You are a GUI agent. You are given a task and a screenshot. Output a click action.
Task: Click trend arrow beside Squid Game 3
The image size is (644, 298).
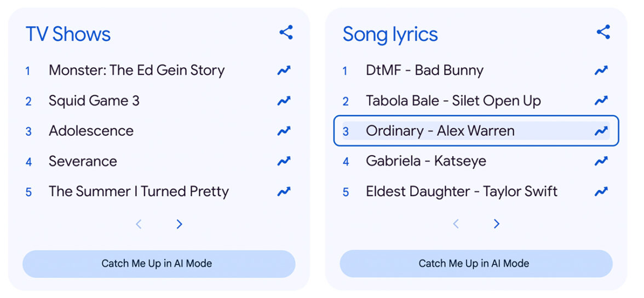point(284,101)
